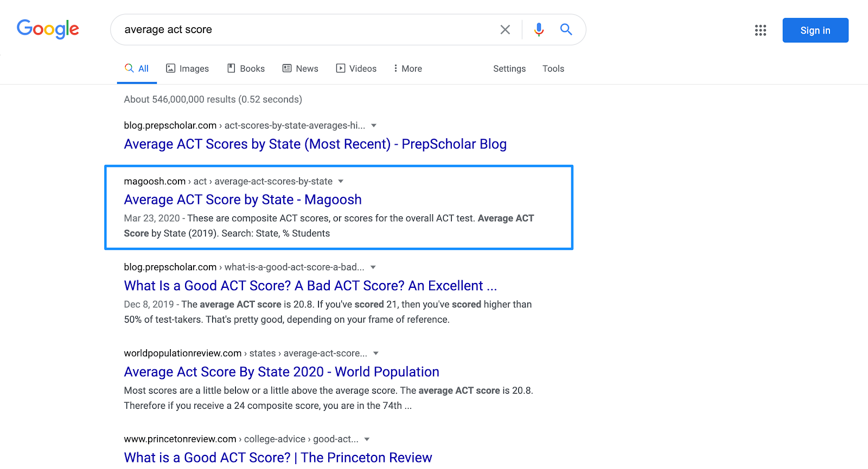This screenshot has width=868, height=469.
Task: Click the blue search magnifier icon
Action: tap(566, 30)
